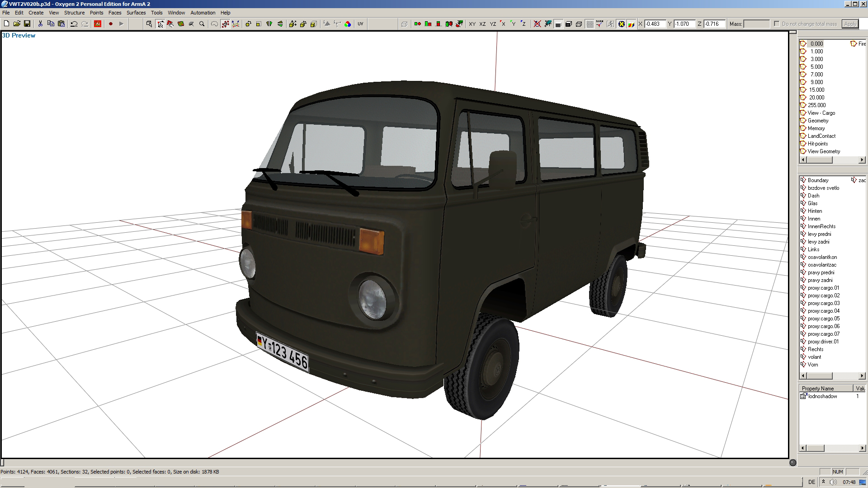
Task: Lock movement to X axis
Action: pyautogui.click(x=503, y=24)
